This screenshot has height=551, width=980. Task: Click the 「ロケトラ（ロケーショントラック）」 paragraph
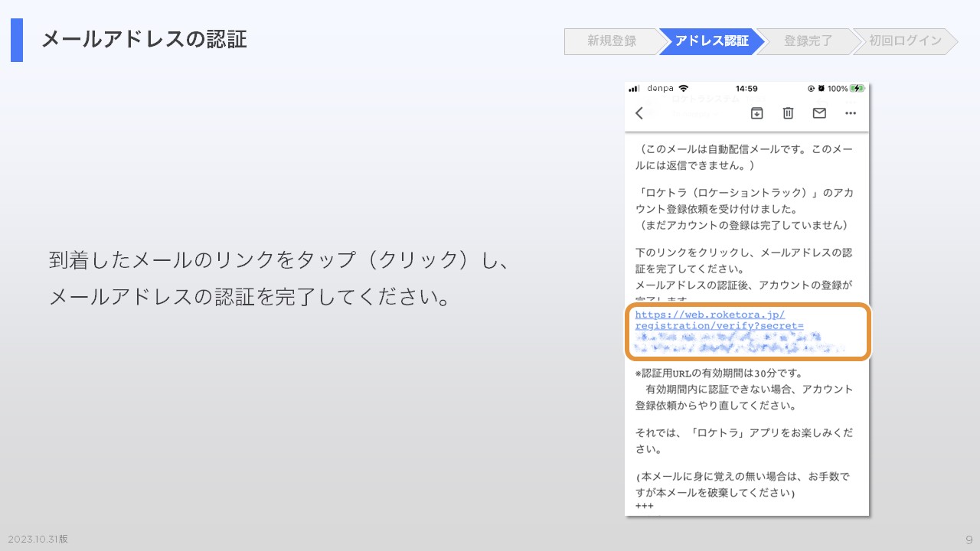coord(743,208)
